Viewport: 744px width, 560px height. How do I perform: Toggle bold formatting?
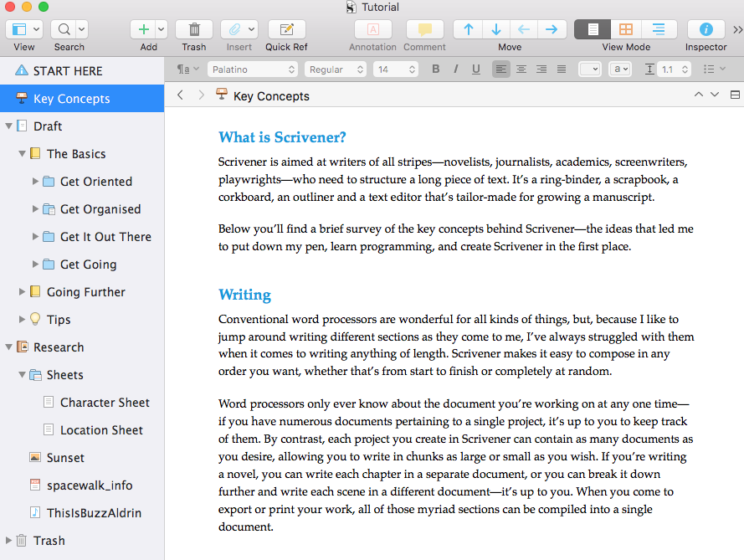[435, 69]
